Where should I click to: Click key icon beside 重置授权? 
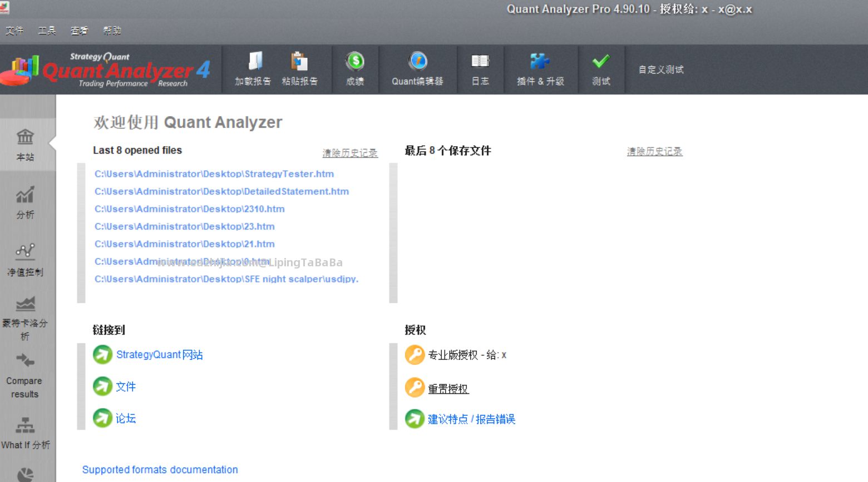coord(415,387)
